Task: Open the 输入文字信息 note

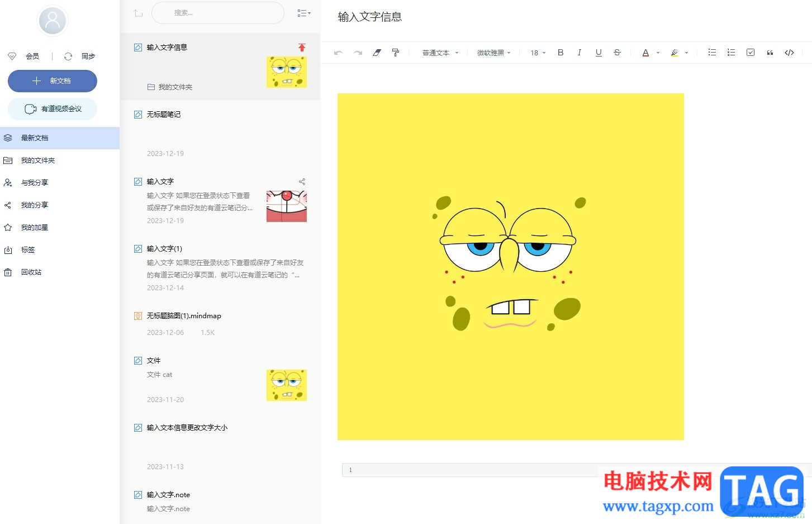Action: [220, 67]
